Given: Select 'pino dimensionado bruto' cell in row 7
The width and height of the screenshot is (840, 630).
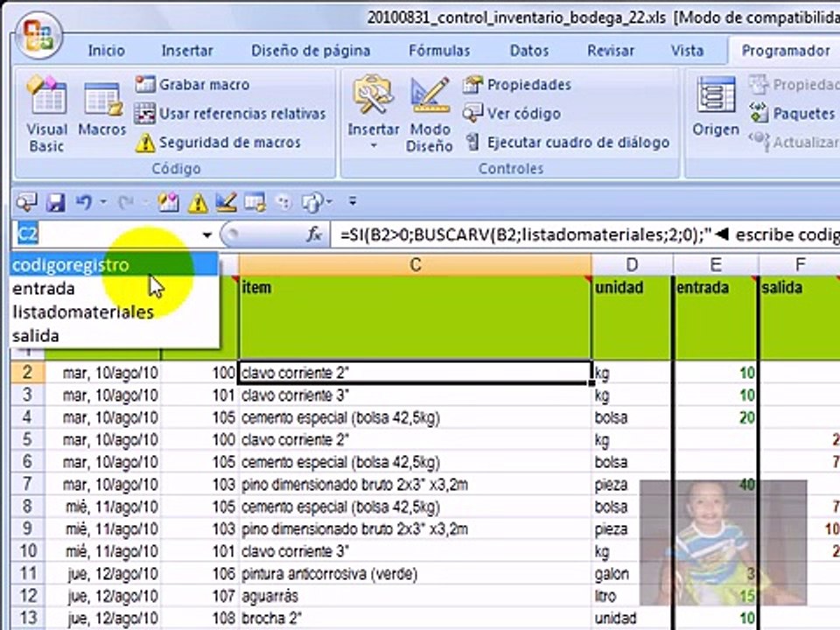Looking at the screenshot, I should point(415,485).
